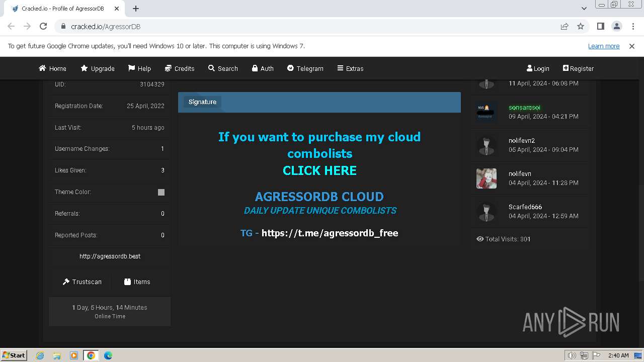Open Microsoft Edge from the taskbar

(108, 355)
